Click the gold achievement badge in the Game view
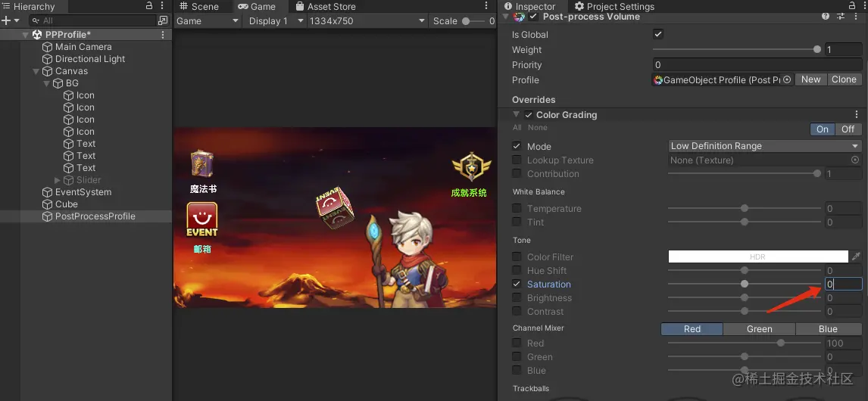Viewport: 868px width, 401px height. tap(471, 166)
